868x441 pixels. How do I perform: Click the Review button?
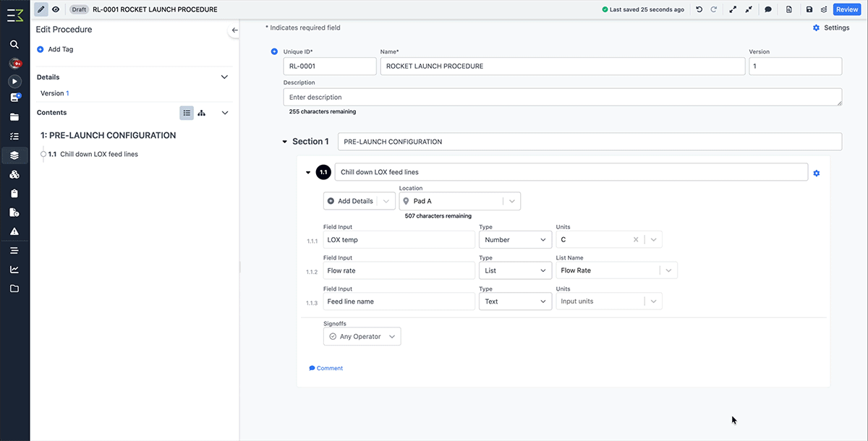click(x=847, y=9)
